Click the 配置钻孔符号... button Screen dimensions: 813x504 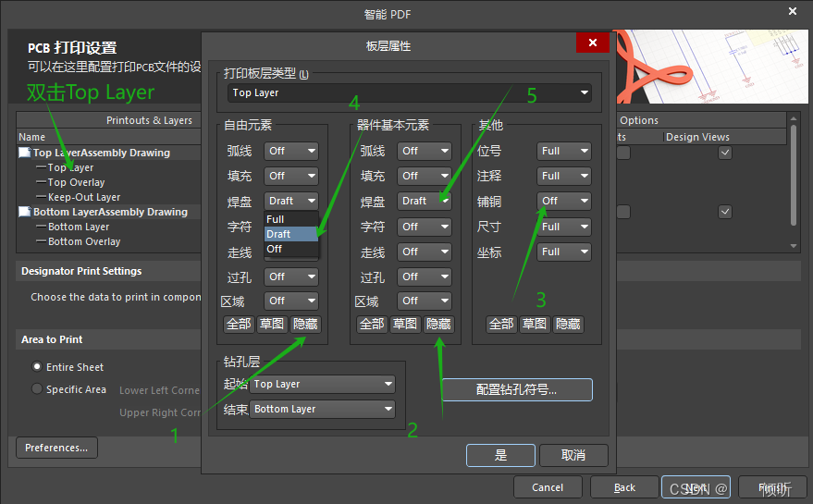[x=517, y=389]
